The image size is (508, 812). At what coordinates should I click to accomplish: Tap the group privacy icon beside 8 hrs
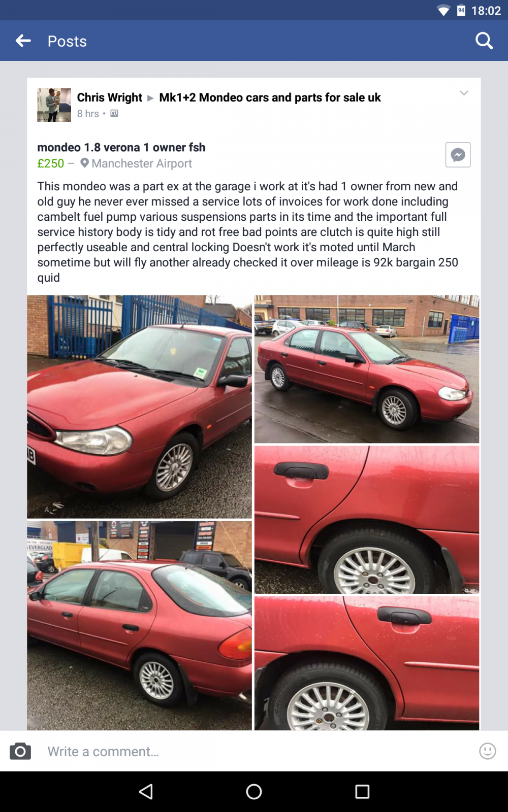click(114, 114)
